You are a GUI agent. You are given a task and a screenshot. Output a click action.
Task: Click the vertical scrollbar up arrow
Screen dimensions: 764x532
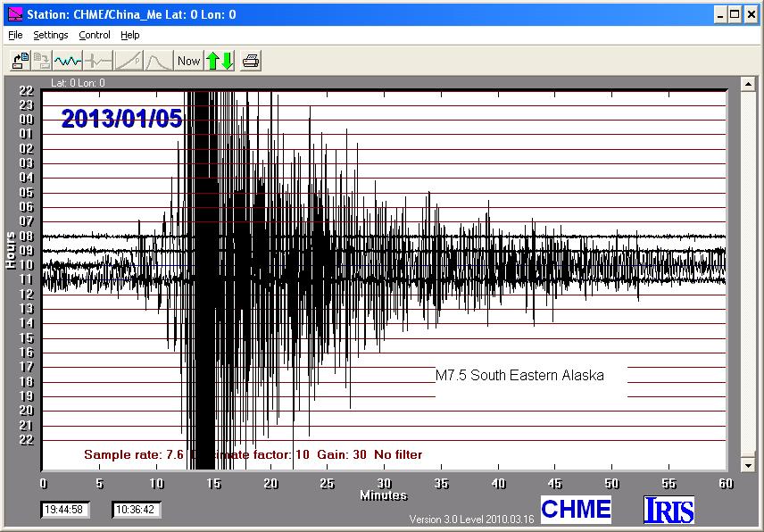748,84
